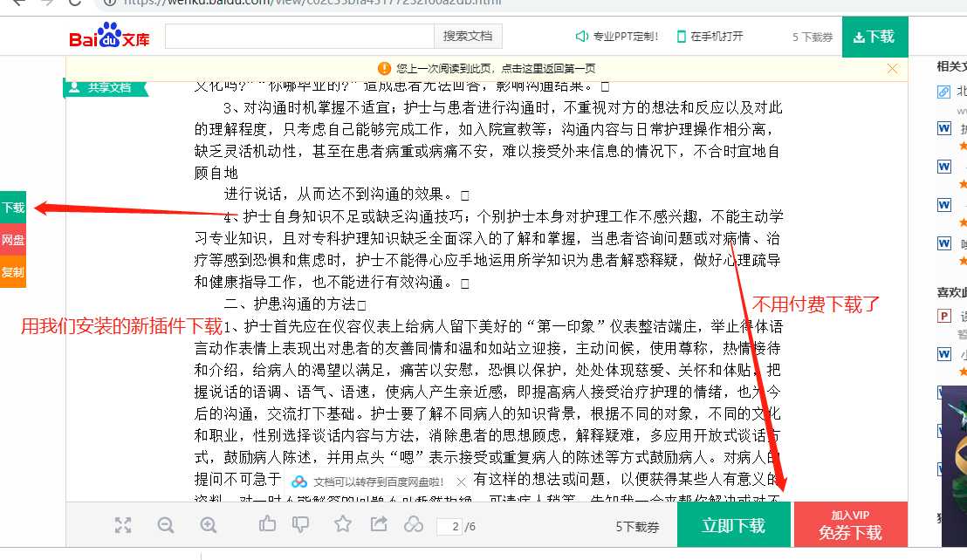This screenshot has height=560, width=967.
Task: Click the phone icon for 在手机打开
Action: 683,37
